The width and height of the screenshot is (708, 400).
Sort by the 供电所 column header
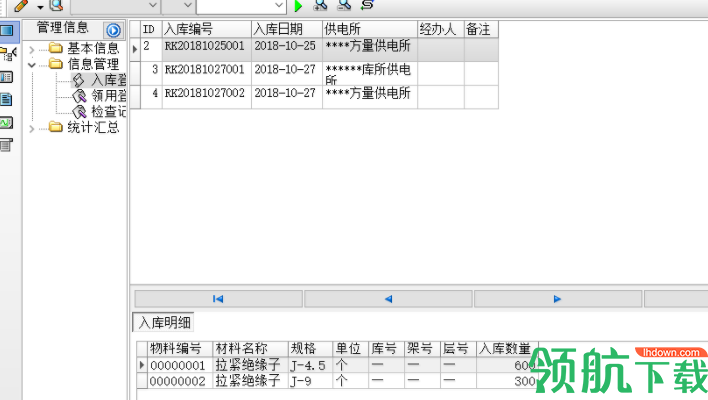click(370, 29)
